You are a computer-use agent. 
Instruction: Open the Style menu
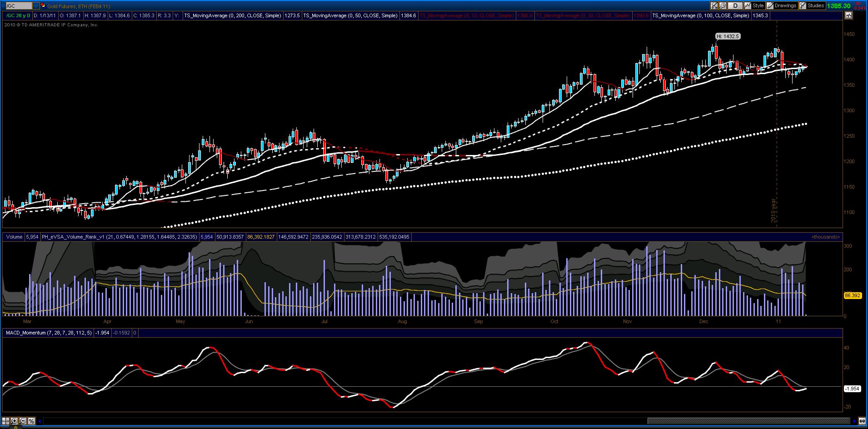click(x=754, y=6)
